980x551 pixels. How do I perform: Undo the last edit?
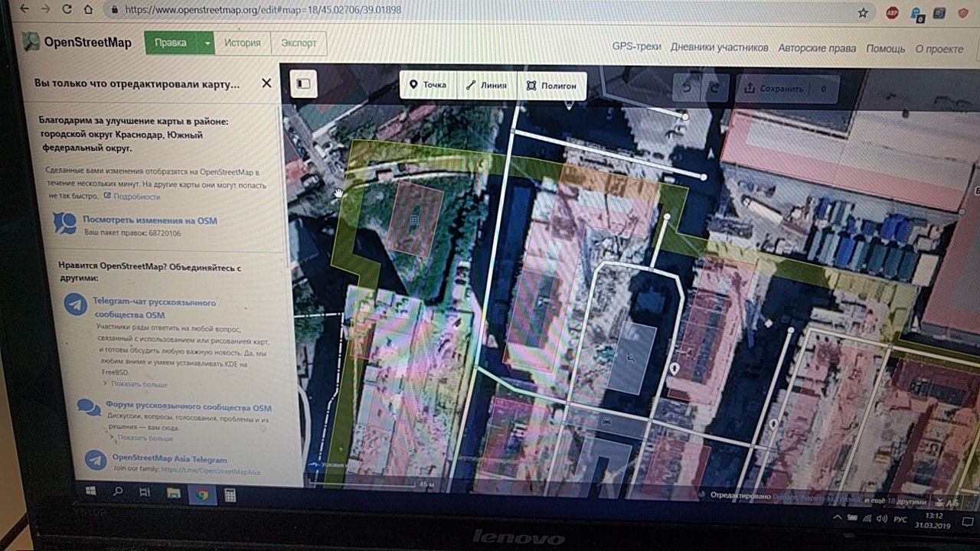click(687, 88)
